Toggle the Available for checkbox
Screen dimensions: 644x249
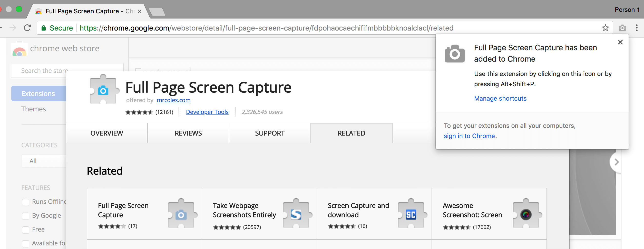26,244
